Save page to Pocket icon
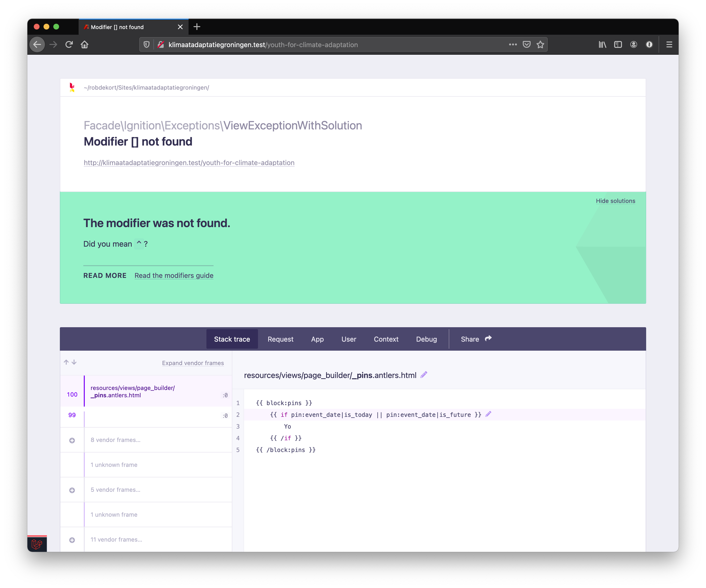This screenshot has width=706, height=588. (x=526, y=44)
